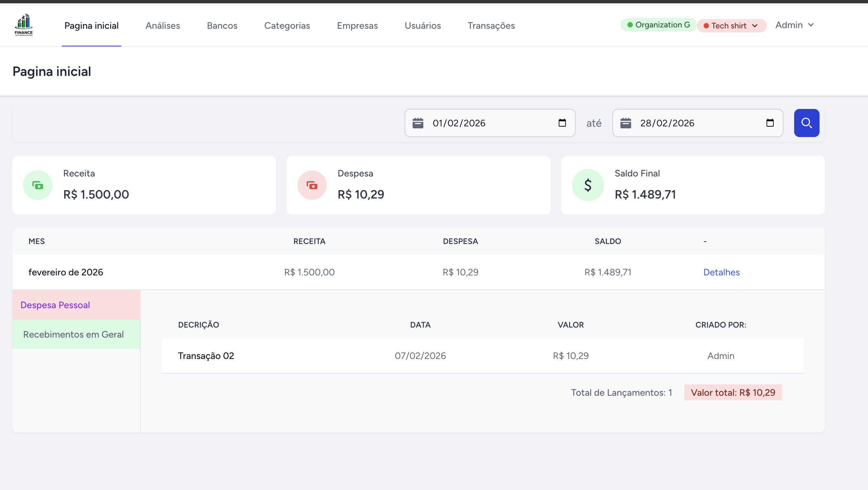
Task: Click the green Receita money icon
Action: point(38,185)
